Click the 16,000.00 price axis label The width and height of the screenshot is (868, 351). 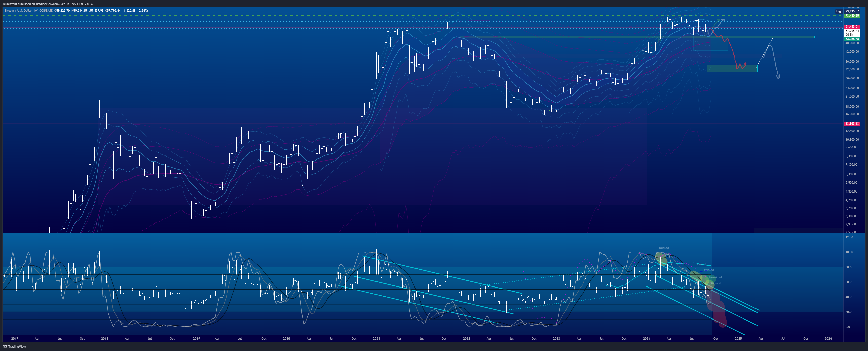click(x=852, y=114)
